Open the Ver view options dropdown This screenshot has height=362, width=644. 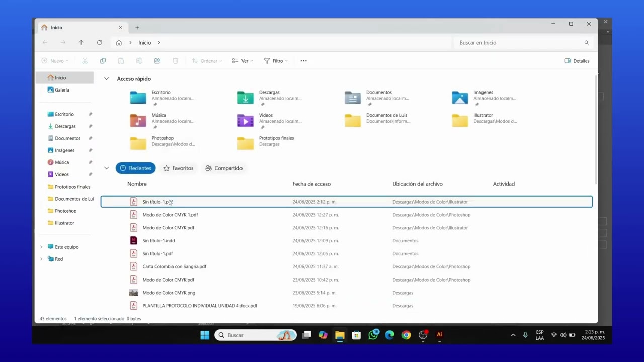243,61
